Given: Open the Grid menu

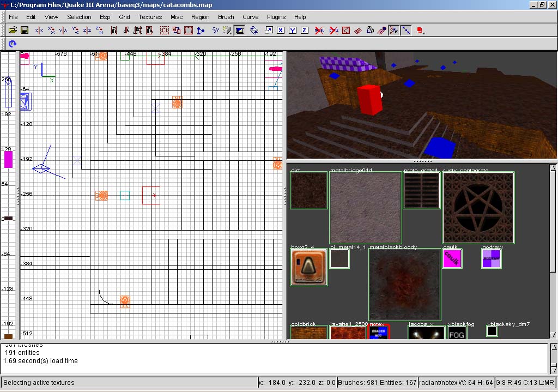Looking at the screenshot, I should tap(124, 17).
